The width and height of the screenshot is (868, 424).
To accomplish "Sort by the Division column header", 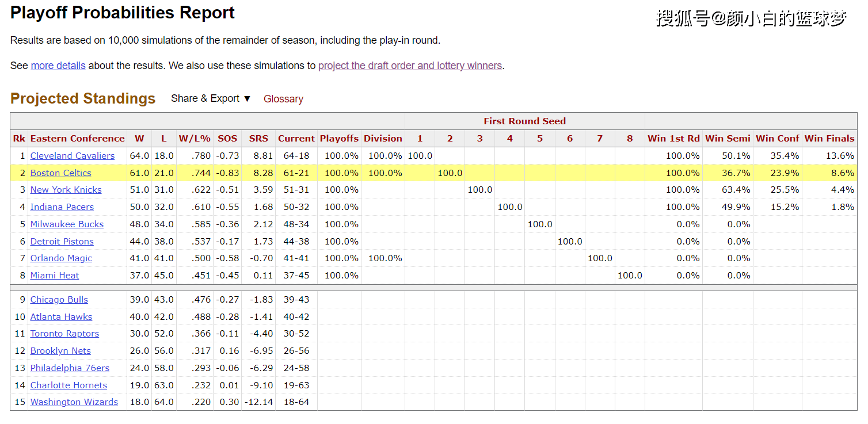I will tap(383, 138).
